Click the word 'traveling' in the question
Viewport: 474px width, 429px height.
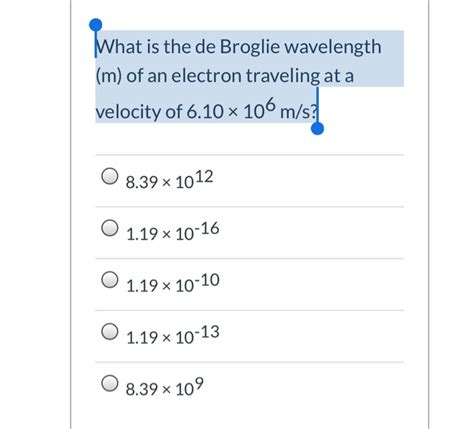283,76
